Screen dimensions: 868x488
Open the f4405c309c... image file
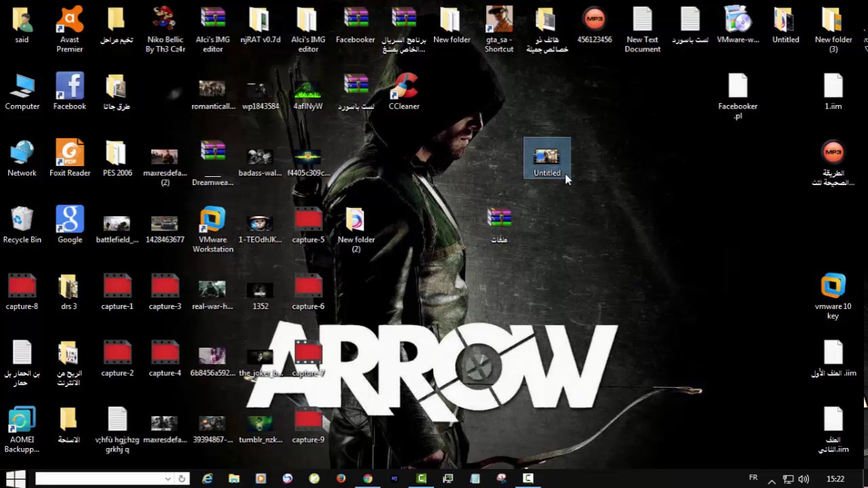[x=309, y=161]
